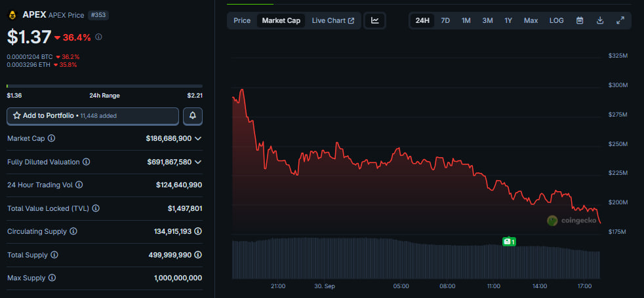
Task: Click the Add to Portfolio button
Action: click(x=92, y=116)
